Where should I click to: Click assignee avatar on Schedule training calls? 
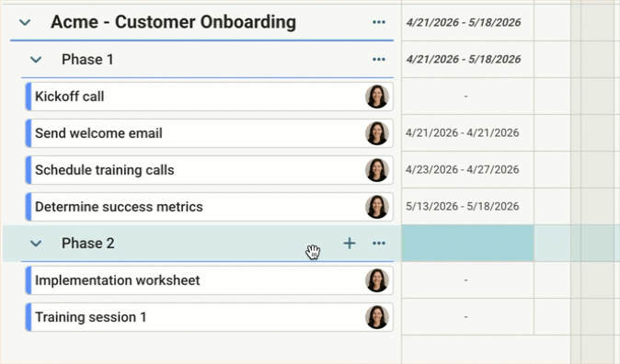tap(377, 170)
